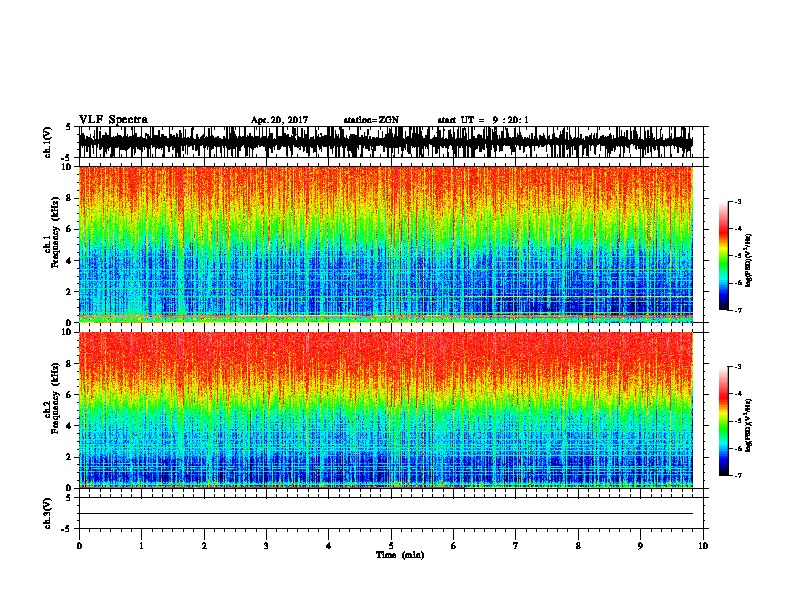Click the "8" kHz tick of ch.2 spectrogram

70,364
